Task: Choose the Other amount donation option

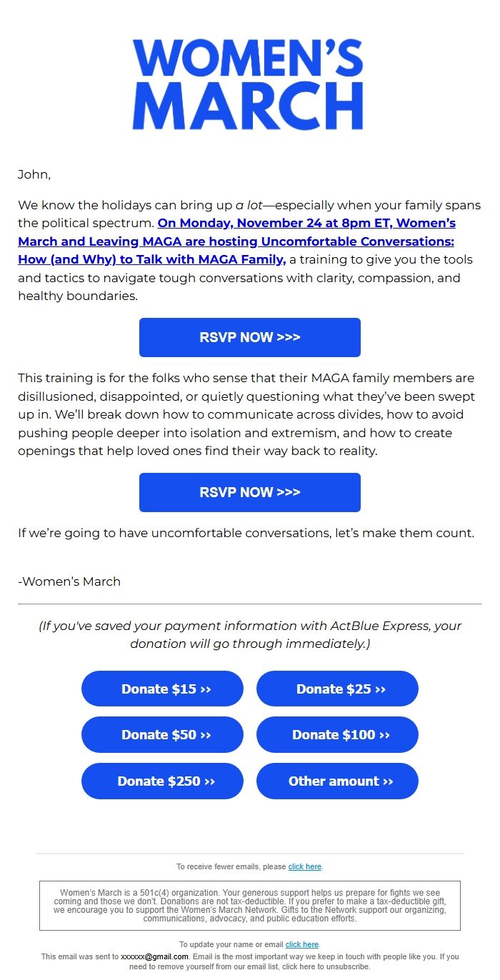Action: 337,781
